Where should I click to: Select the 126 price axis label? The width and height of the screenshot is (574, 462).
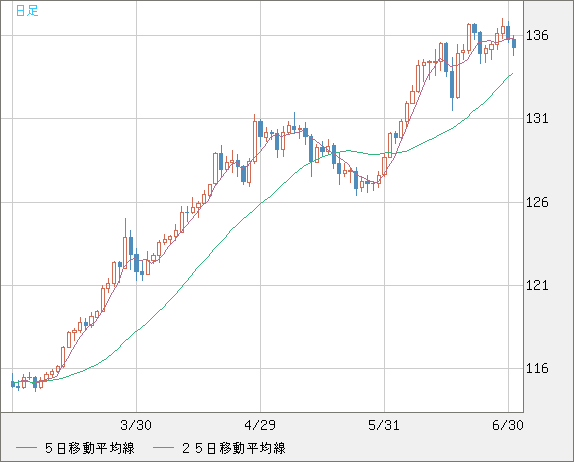[537, 202]
